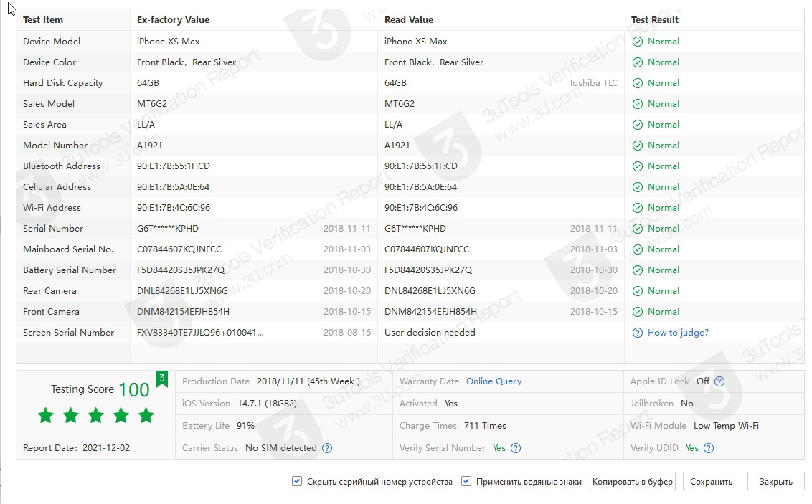Viewport: 812px width, 504px height.
Task: Select the Ex-factory A1921 model number
Action: 150,146
